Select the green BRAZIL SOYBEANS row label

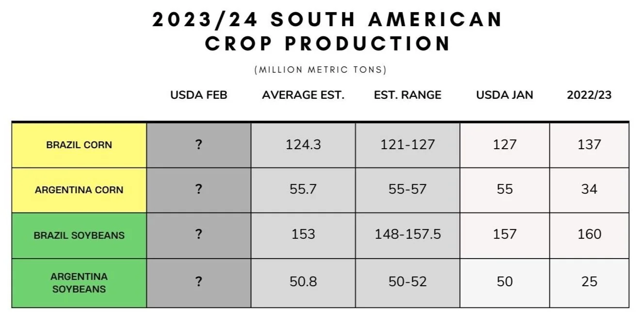point(79,235)
